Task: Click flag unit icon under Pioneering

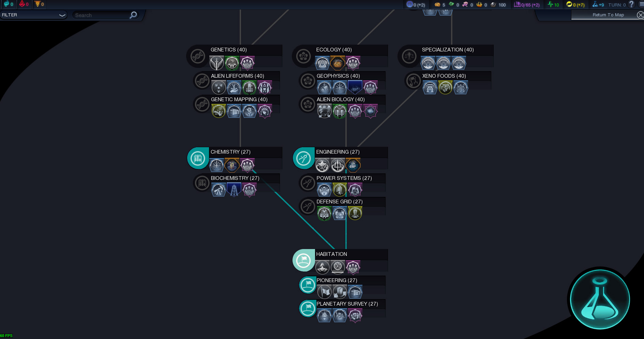Action: click(324, 292)
